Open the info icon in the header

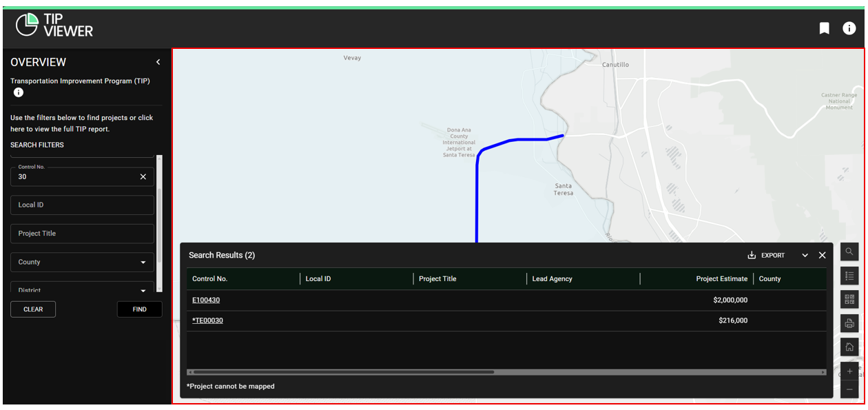point(849,28)
